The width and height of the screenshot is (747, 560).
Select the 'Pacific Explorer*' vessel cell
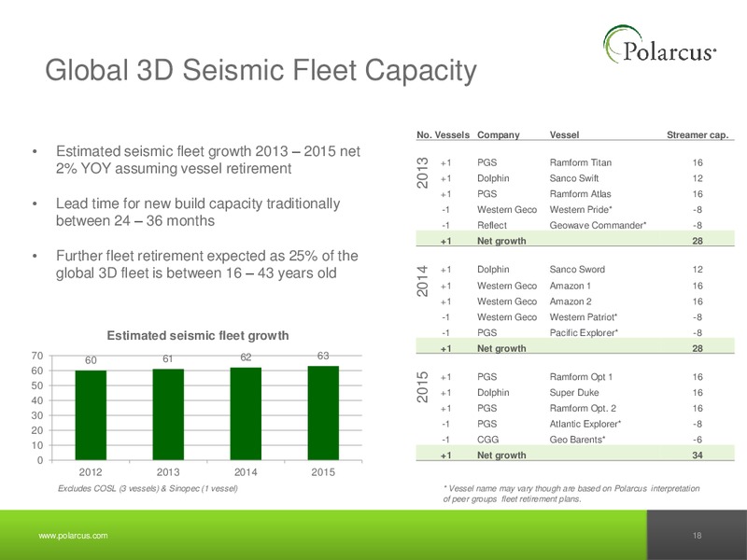[x=584, y=333]
